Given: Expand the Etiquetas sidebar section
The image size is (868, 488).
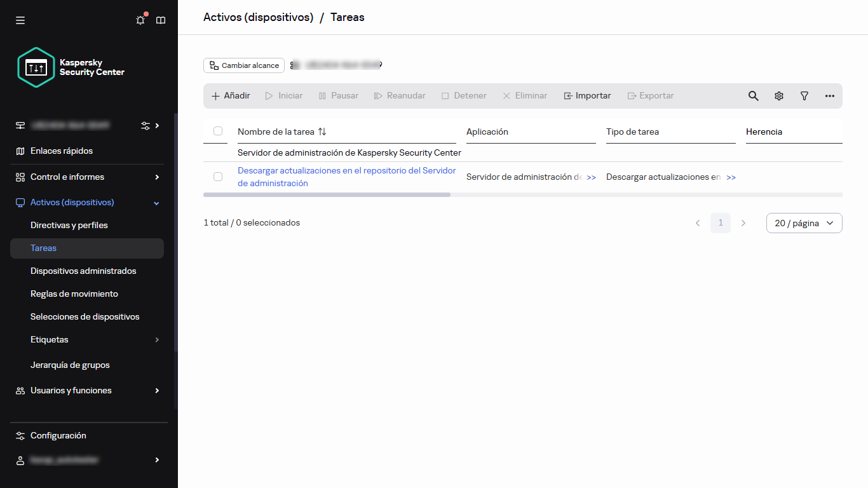Looking at the screenshot, I should coord(156,339).
